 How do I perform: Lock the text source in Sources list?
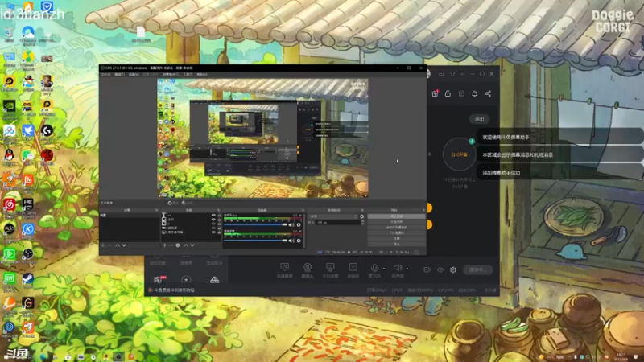pyautogui.click(x=219, y=215)
